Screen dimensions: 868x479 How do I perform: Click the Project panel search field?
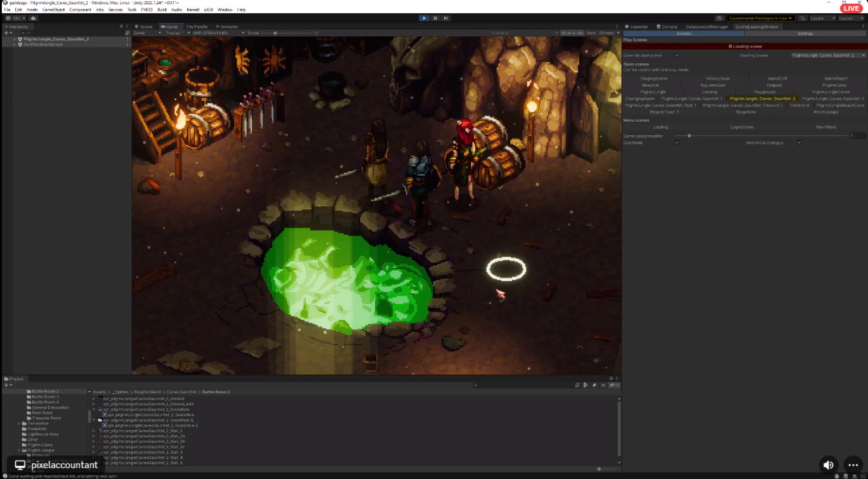click(523, 385)
